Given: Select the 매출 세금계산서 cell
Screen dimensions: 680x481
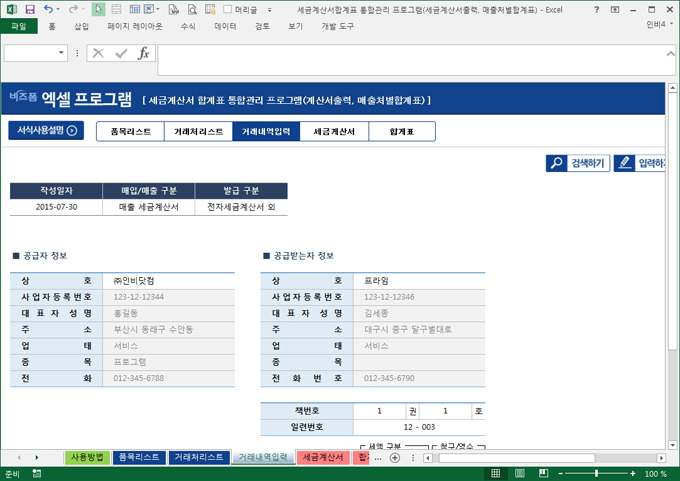Looking at the screenshot, I should coord(149,207).
